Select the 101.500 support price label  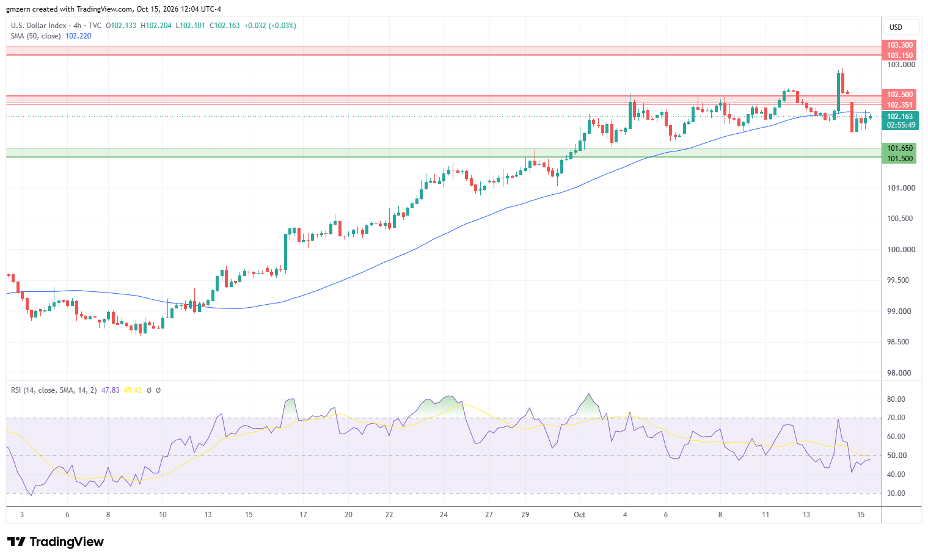tap(900, 159)
